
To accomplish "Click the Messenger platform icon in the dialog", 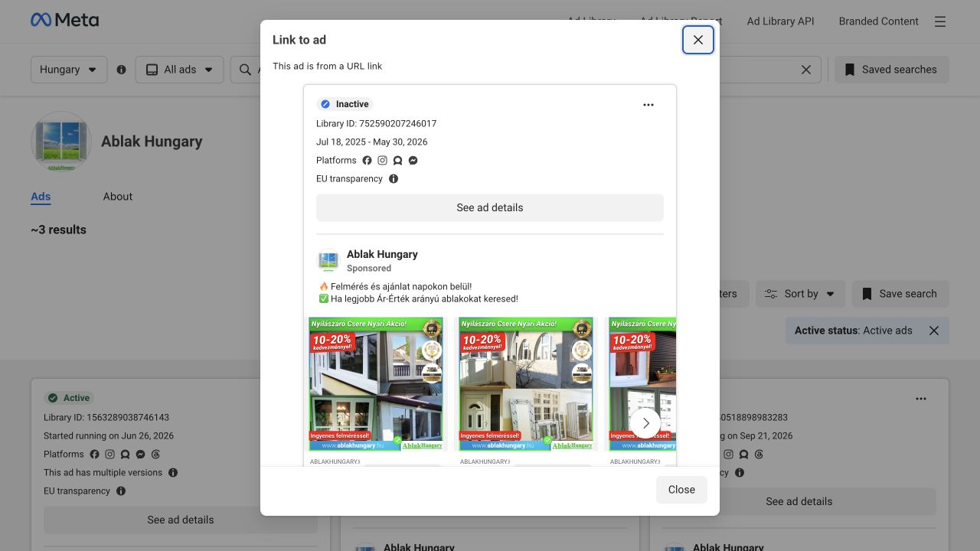I will 413,161.
